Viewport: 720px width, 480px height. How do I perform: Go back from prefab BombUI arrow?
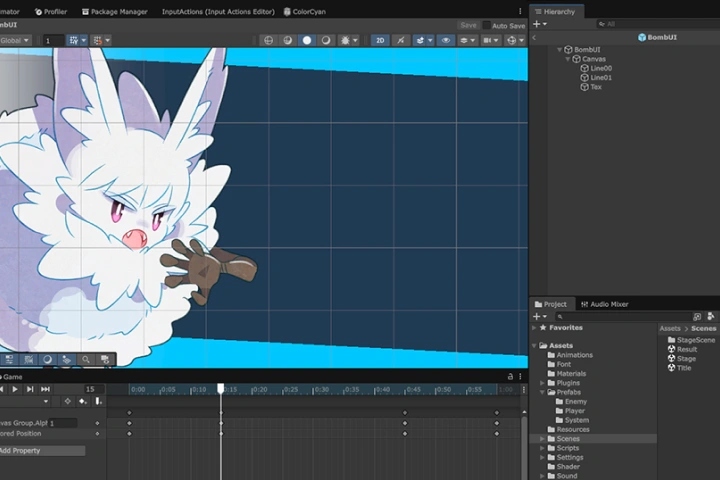[x=534, y=37]
